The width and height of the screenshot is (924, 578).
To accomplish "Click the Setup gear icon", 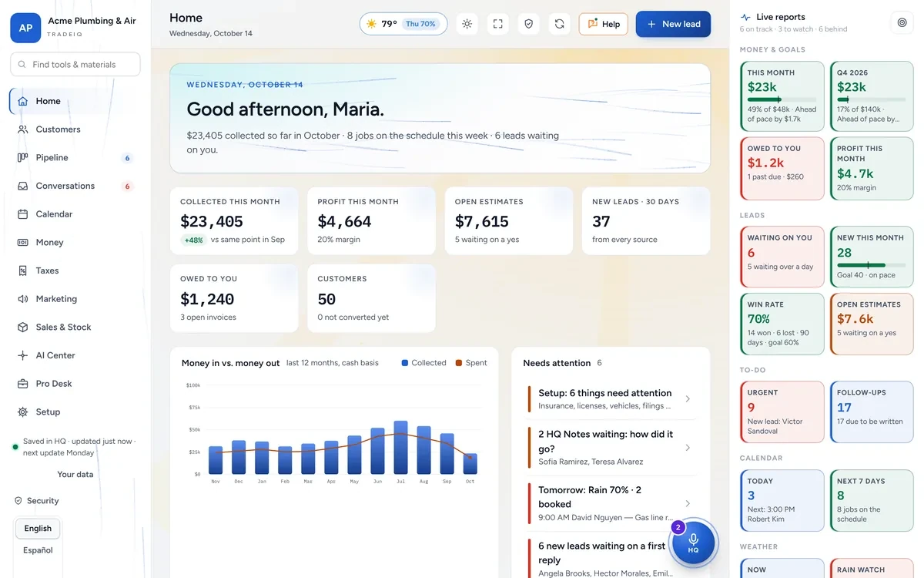I will pos(22,412).
